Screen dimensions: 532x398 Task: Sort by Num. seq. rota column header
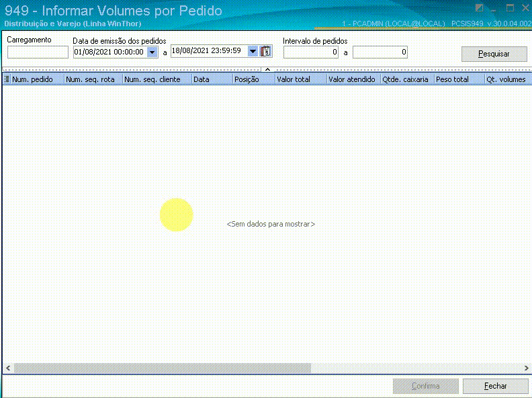93,79
